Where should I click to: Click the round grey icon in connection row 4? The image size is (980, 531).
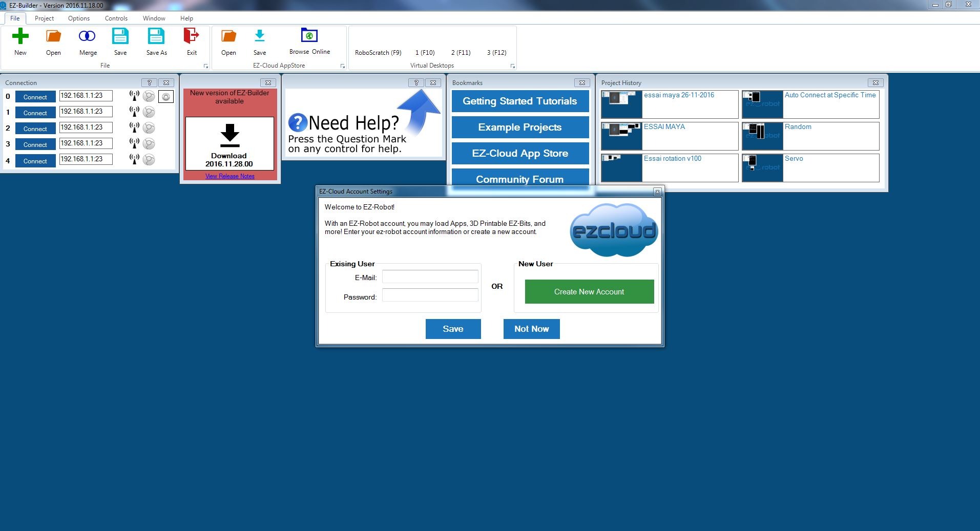[x=149, y=160]
